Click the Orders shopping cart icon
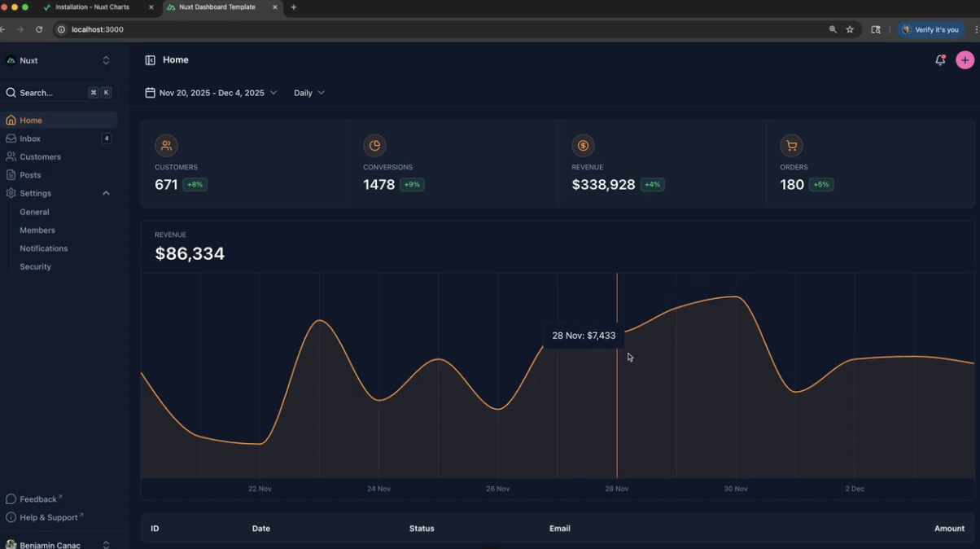This screenshot has width=980, height=549. tap(791, 146)
